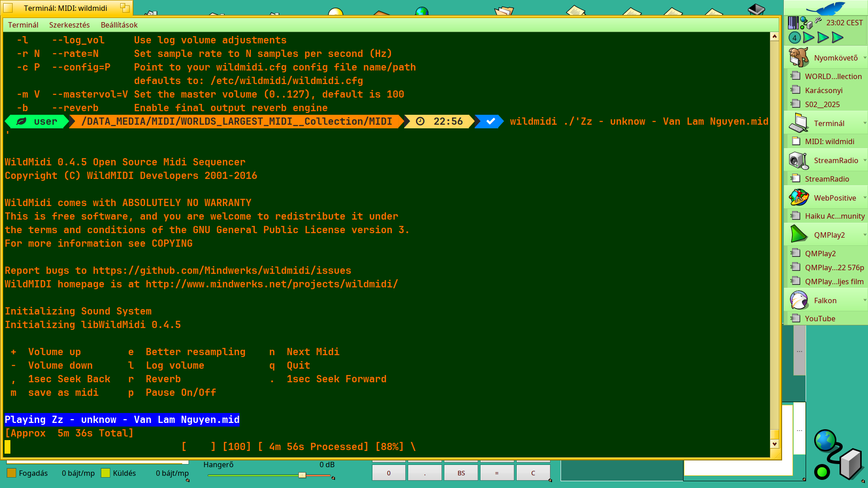Click the Küldés yellow-green color swatch
The image size is (868, 488).
click(x=105, y=473)
